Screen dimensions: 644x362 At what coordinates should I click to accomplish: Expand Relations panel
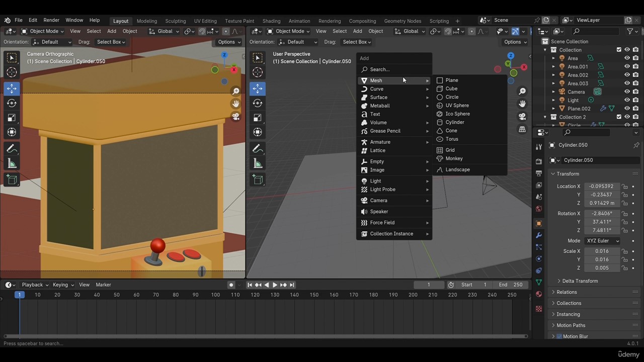(x=566, y=292)
